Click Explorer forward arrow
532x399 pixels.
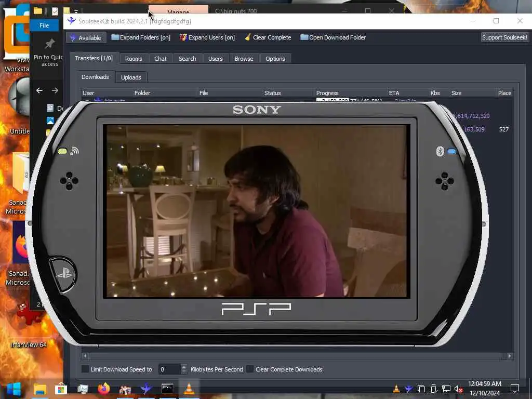pos(55,90)
